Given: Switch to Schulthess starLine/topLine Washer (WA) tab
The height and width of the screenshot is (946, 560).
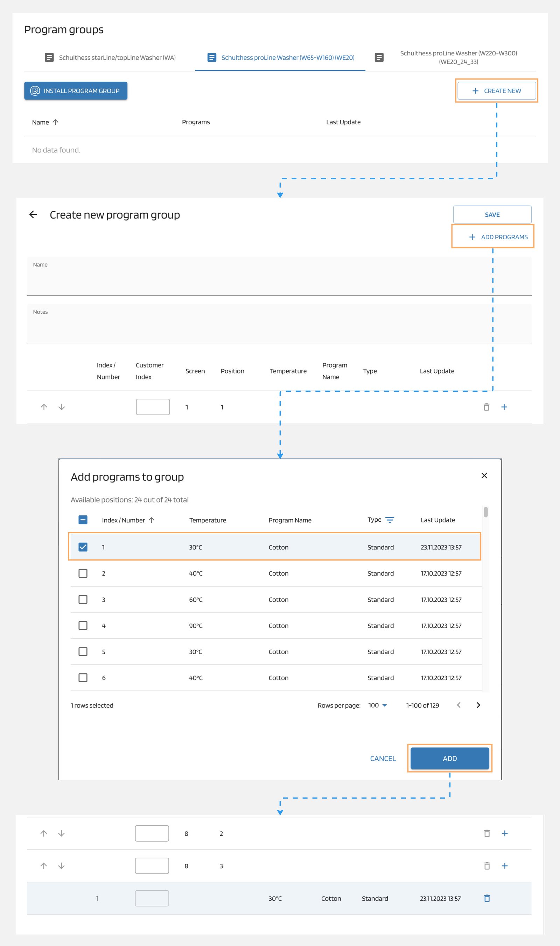Looking at the screenshot, I should (110, 57).
